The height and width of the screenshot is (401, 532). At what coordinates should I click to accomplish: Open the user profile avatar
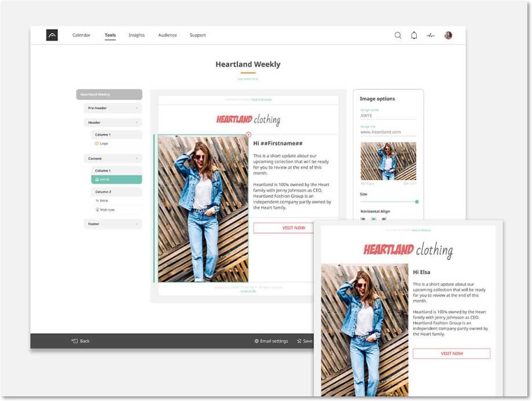pyautogui.click(x=448, y=35)
